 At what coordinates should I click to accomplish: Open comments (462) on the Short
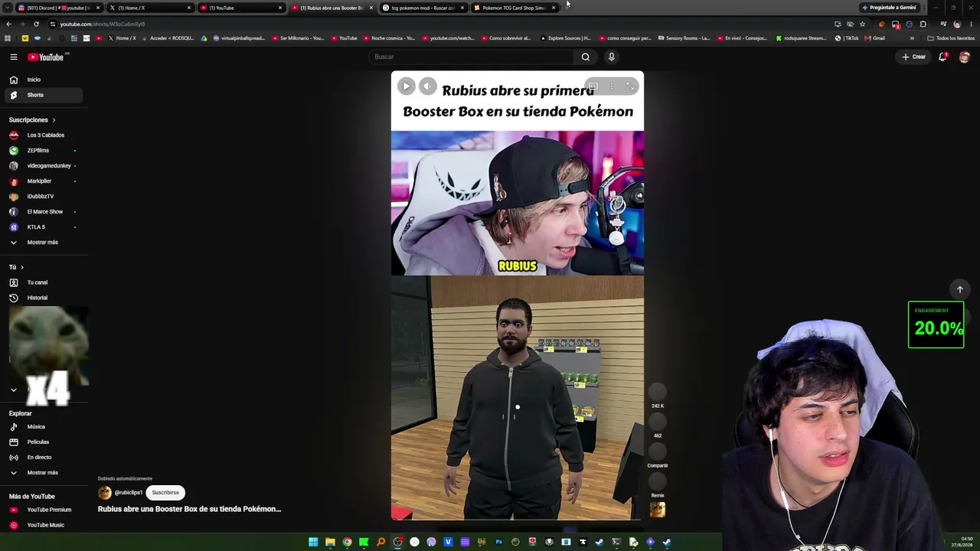(658, 422)
